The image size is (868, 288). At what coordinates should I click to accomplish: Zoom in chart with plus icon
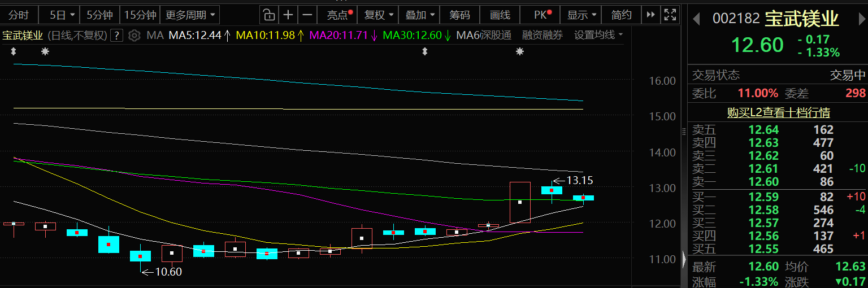coord(288,15)
